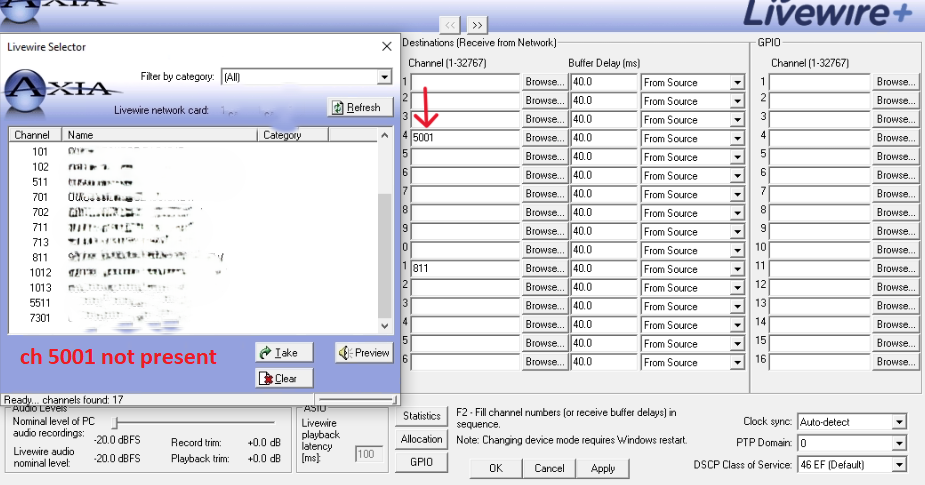Click the Allocation button
This screenshot has width=925, height=485.
[x=421, y=439]
